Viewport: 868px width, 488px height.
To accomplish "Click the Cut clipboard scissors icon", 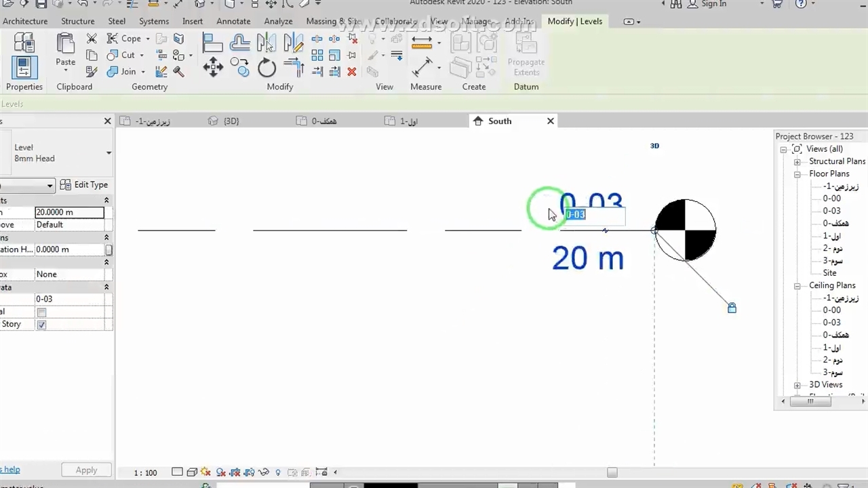I will [x=92, y=39].
